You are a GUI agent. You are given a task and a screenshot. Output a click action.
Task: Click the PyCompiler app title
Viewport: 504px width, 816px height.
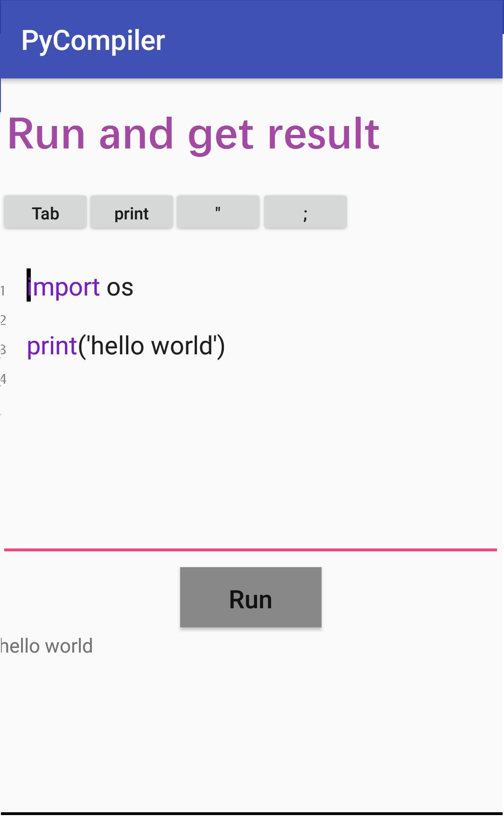pyautogui.click(x=93, y=41)
